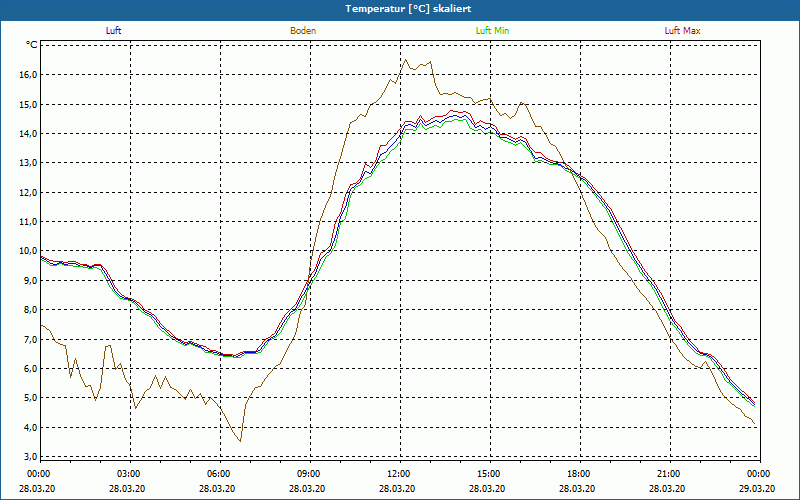Click the 18:00 time axis label
Screen dimensions: 800x500
(x=578, y=474)
